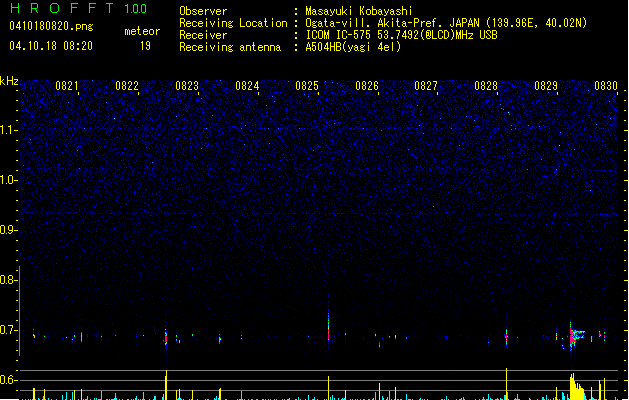Click antenna value A504HB(yagi 4el)

(353, 47)
